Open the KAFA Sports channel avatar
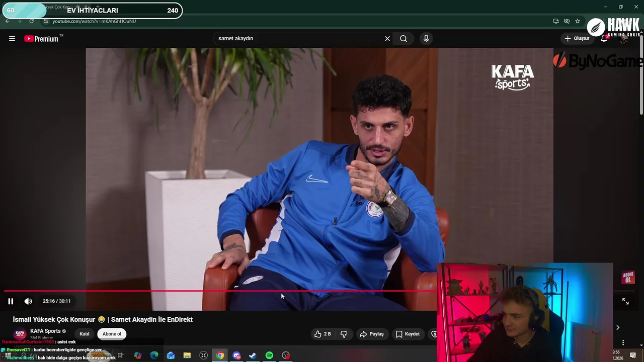The image size is (644, 362). 20,333
